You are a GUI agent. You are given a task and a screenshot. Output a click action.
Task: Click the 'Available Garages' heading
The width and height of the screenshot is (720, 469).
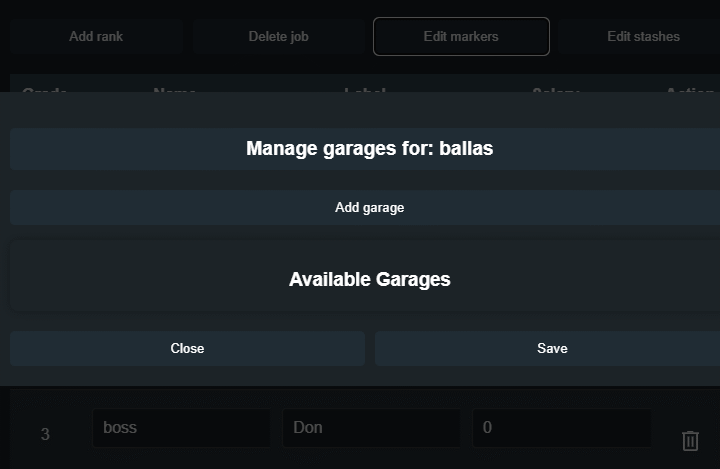coord(369,279)
